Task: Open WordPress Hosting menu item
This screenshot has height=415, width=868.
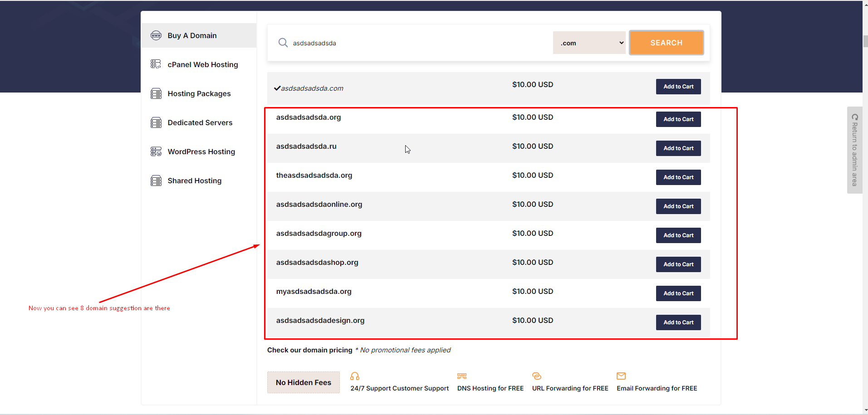Action: click(201, 151)
